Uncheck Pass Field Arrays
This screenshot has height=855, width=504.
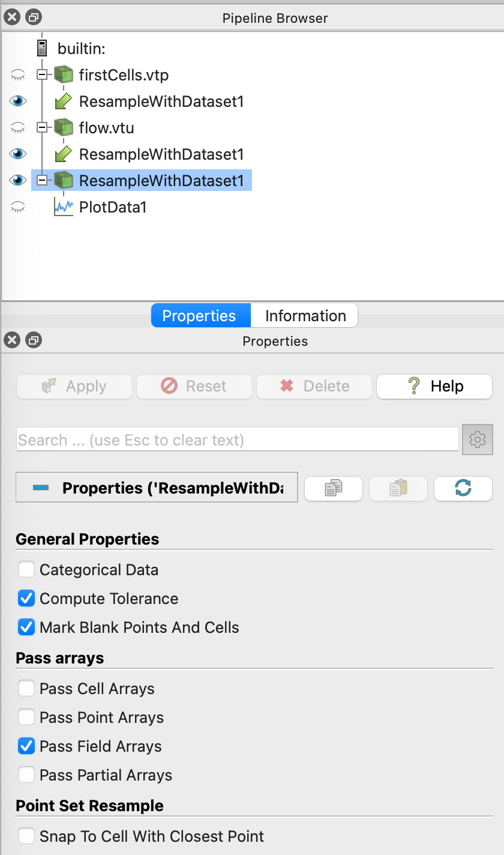(x=26, y=746)
